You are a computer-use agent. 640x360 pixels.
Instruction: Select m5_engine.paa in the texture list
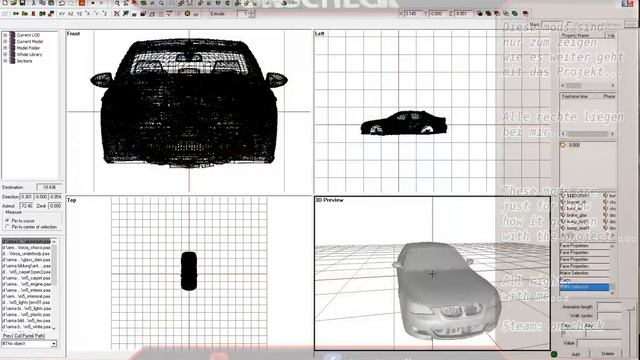click(27, 284)
